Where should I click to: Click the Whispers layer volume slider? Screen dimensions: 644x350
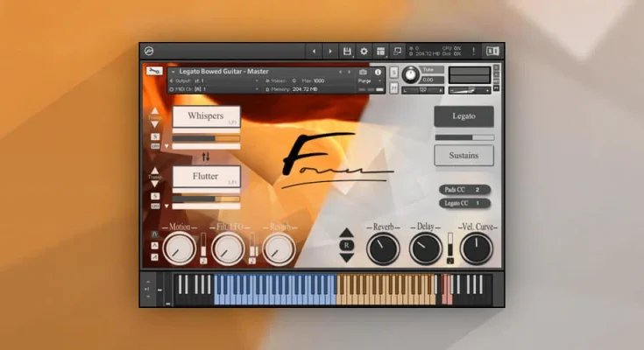206,137
